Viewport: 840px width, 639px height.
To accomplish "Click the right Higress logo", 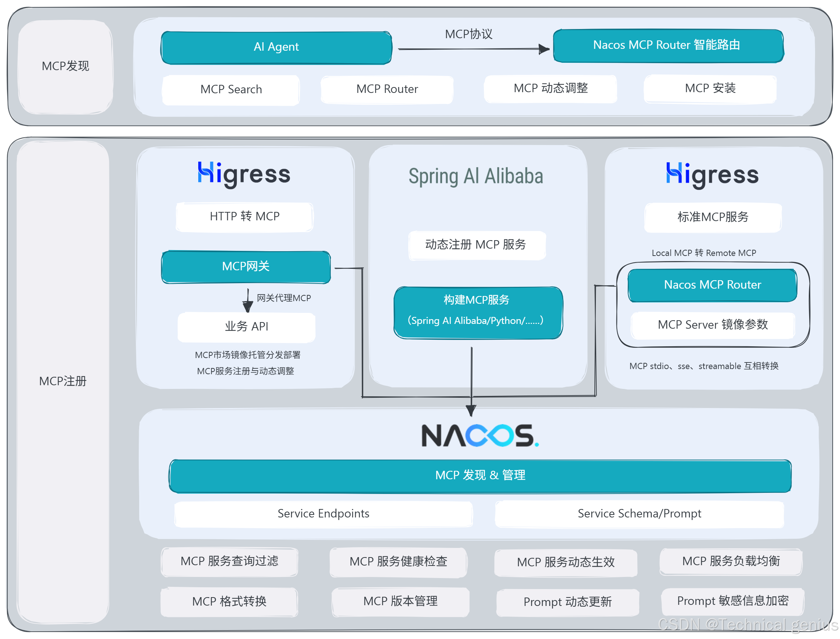I will point(712,175).
